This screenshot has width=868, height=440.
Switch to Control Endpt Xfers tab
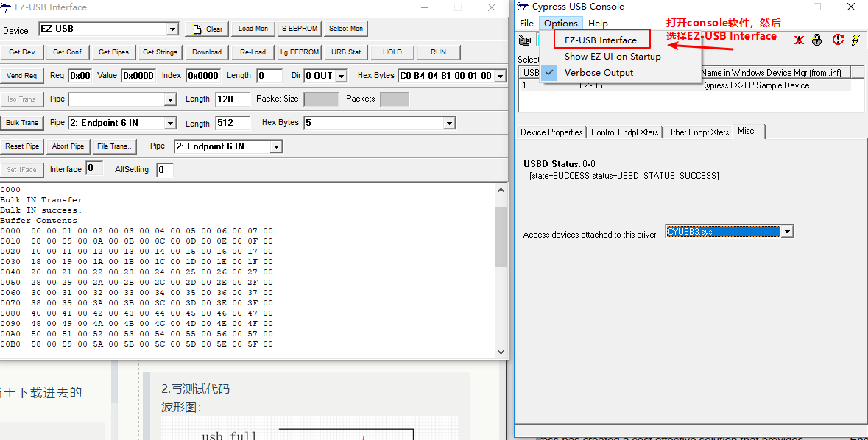click(624, 132)
